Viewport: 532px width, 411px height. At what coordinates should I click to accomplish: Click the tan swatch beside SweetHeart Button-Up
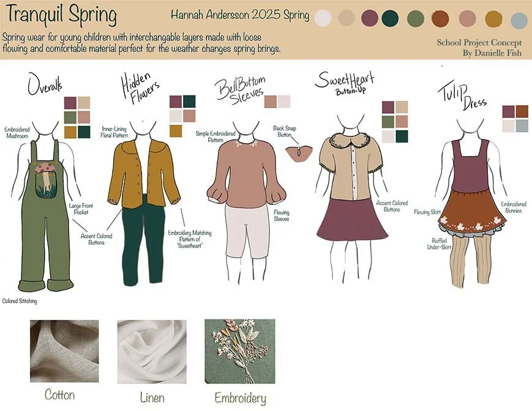click(x=402, y=107)
